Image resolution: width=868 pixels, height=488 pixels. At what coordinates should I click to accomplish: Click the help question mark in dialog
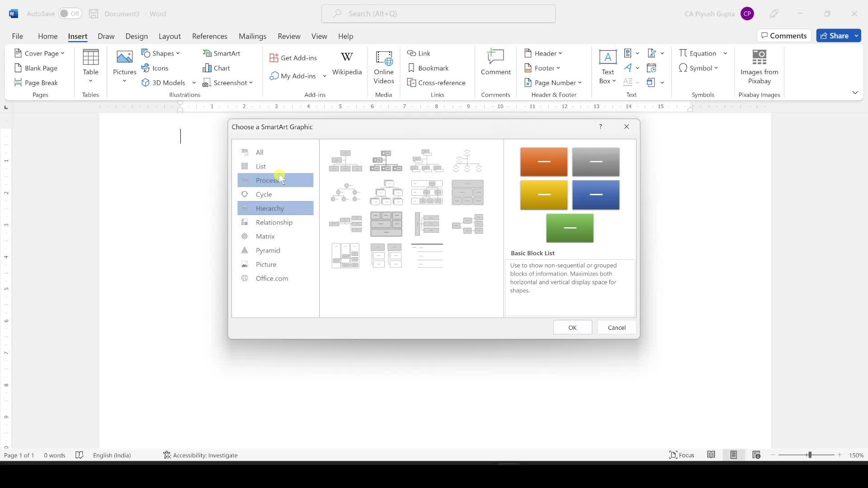[600, 127]
